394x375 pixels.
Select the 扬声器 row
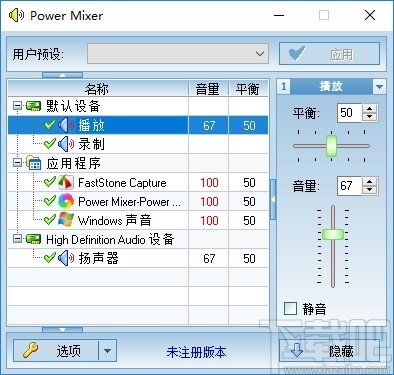[x=138, y=258]
